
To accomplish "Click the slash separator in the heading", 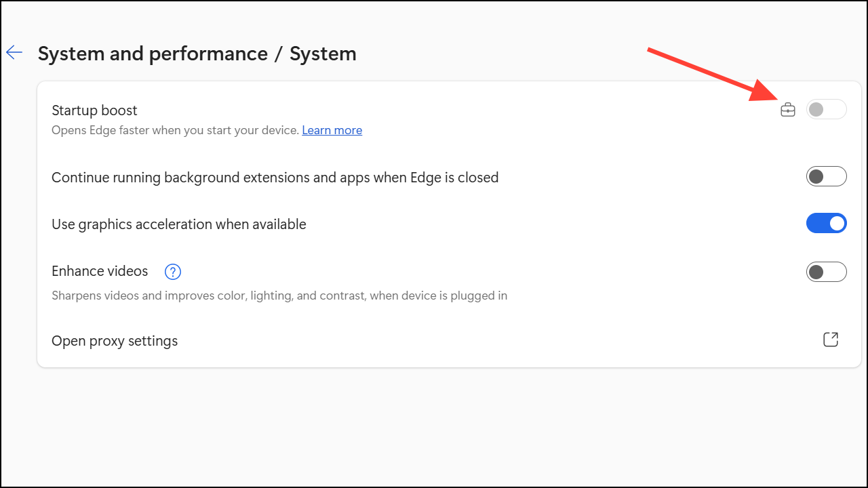I will (279, 54).
